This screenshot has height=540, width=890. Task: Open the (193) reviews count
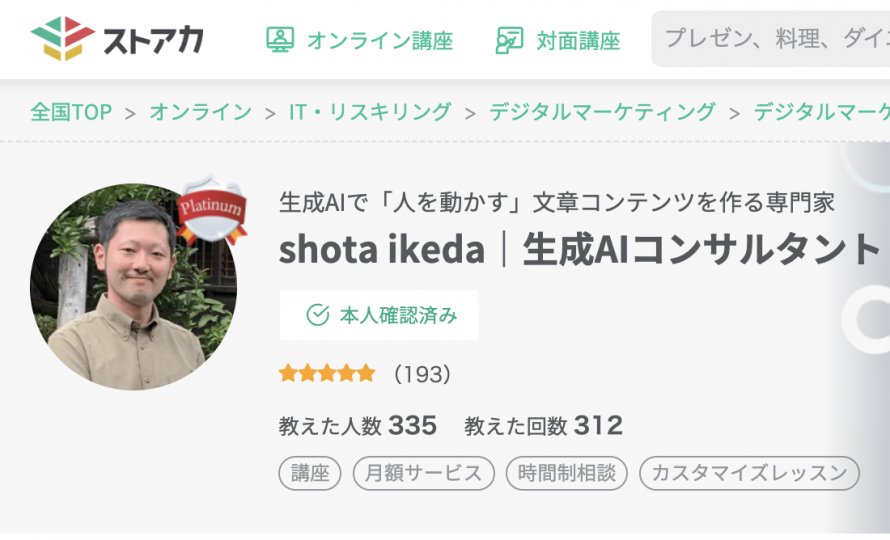point(423,374)
